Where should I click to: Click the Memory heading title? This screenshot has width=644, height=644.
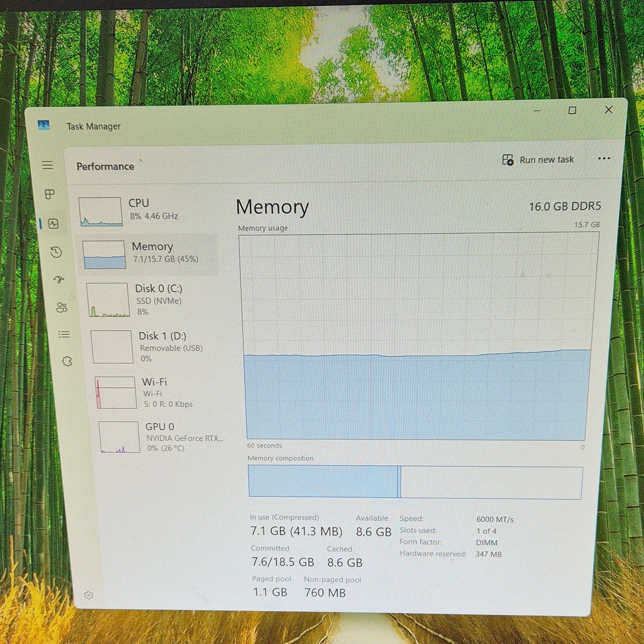point(273,207)
